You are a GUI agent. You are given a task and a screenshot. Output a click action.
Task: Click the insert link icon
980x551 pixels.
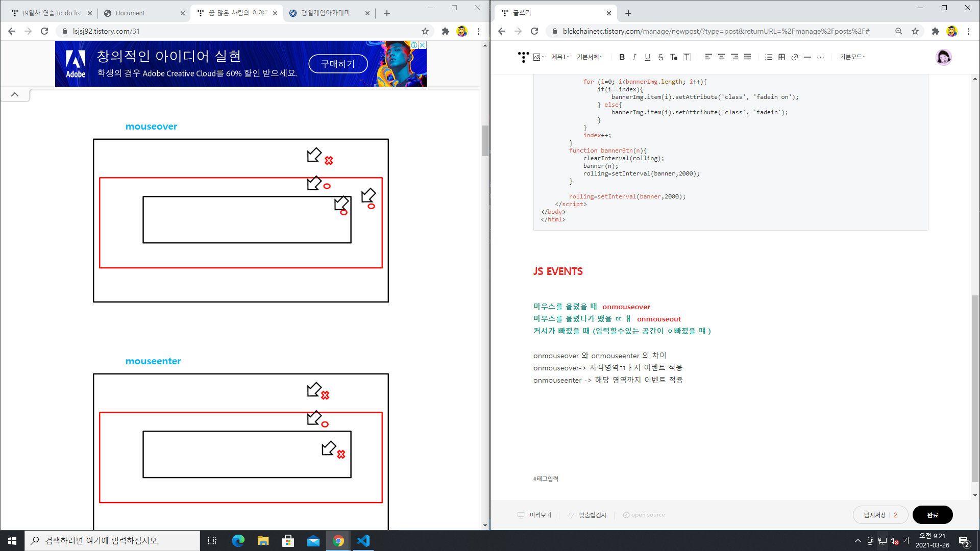pyautogui.click(x=794, y=57)
